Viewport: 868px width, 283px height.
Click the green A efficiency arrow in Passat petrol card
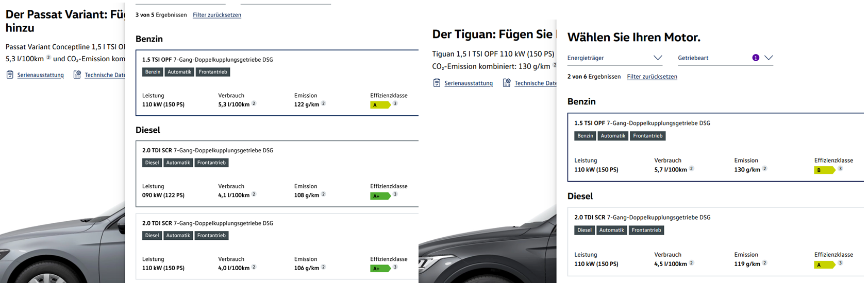(380, 105)
